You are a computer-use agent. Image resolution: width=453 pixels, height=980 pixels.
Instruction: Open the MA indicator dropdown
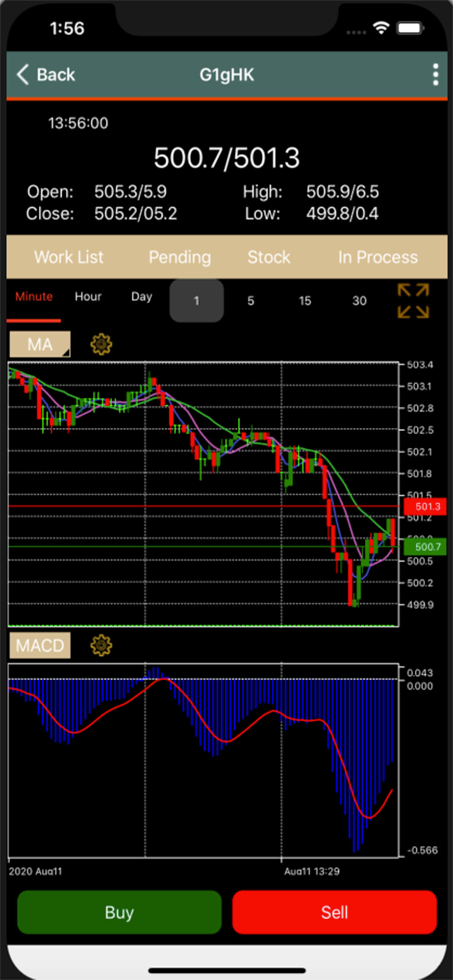click(x=40, y=344)
